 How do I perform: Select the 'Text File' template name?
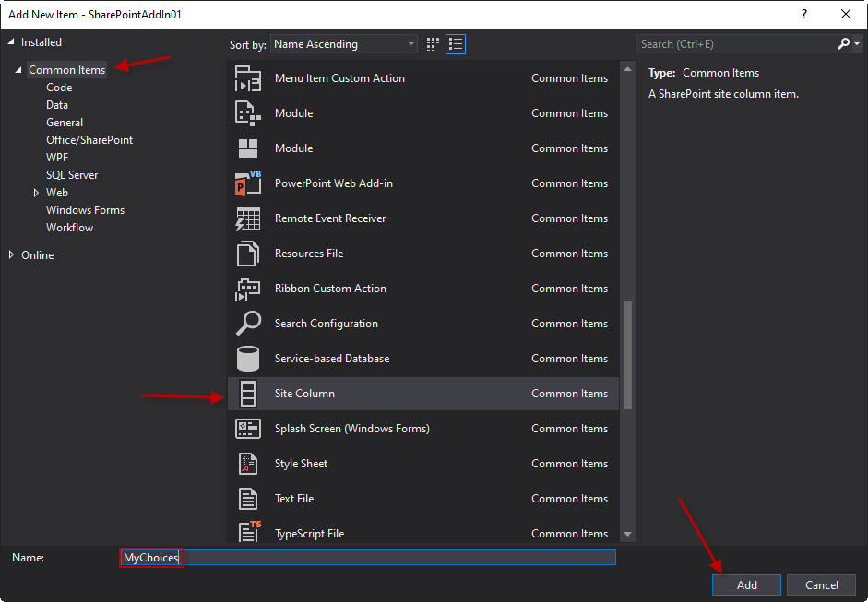click(294, 499)
